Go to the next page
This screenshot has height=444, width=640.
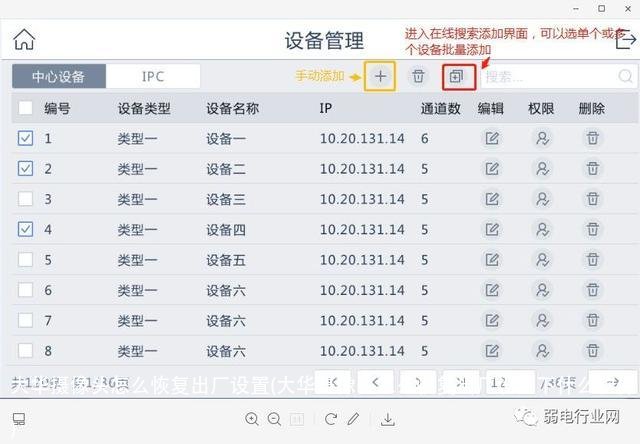[418, 382]
